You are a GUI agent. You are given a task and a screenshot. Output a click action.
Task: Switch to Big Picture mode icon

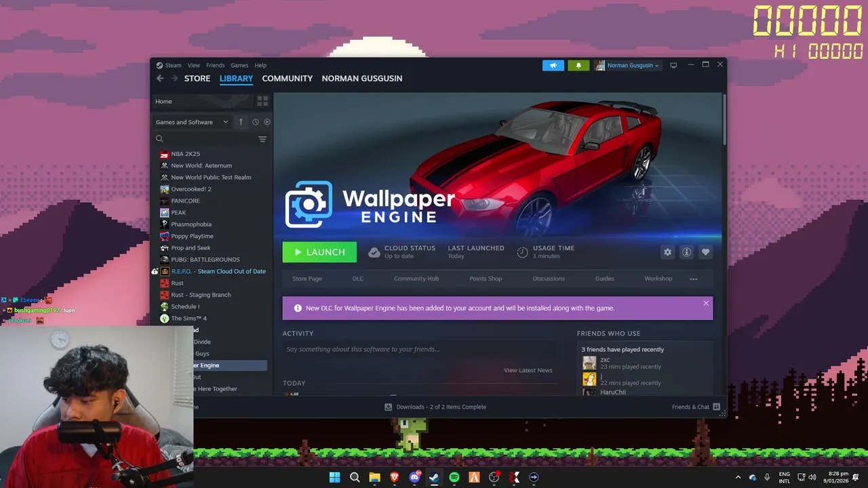[673, 65]
